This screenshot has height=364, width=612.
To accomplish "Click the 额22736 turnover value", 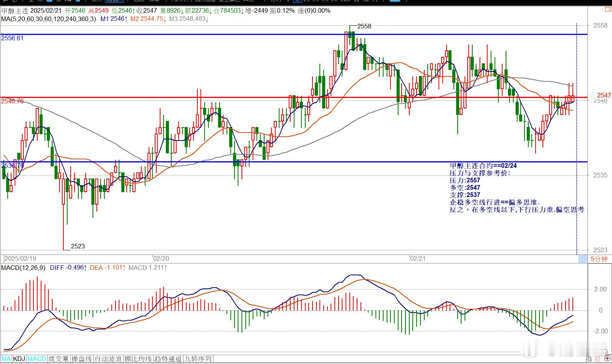I will pyautogui.click(x=198, y=11).
